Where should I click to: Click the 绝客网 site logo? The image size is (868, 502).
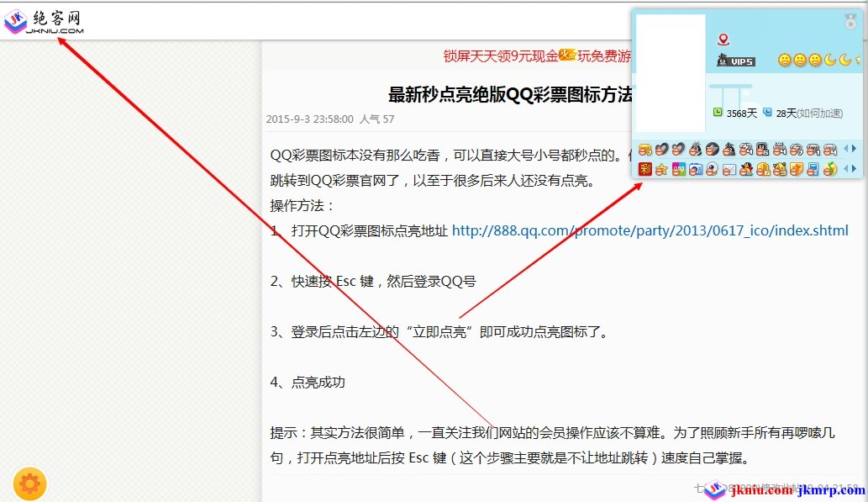[x=45, y=21]
